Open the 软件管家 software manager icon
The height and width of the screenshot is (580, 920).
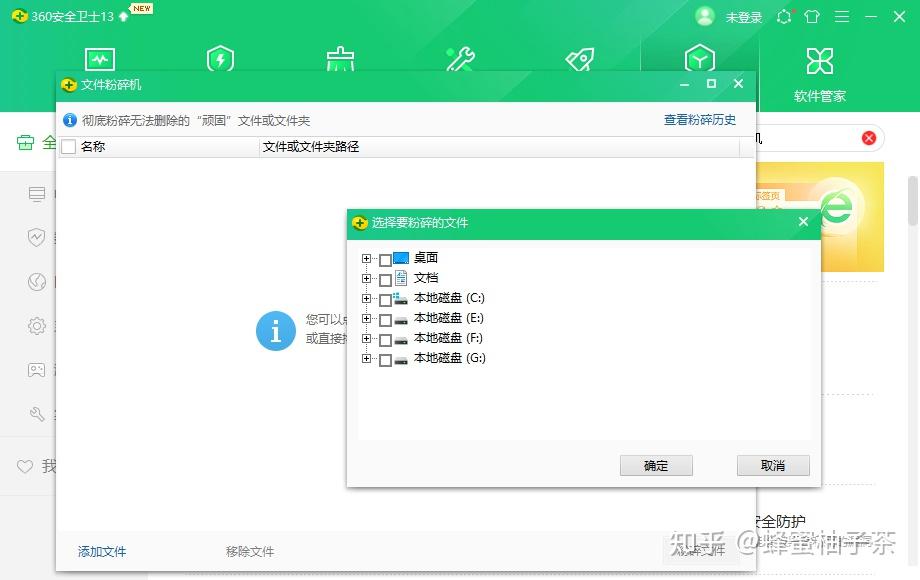[x=819, y=60]
